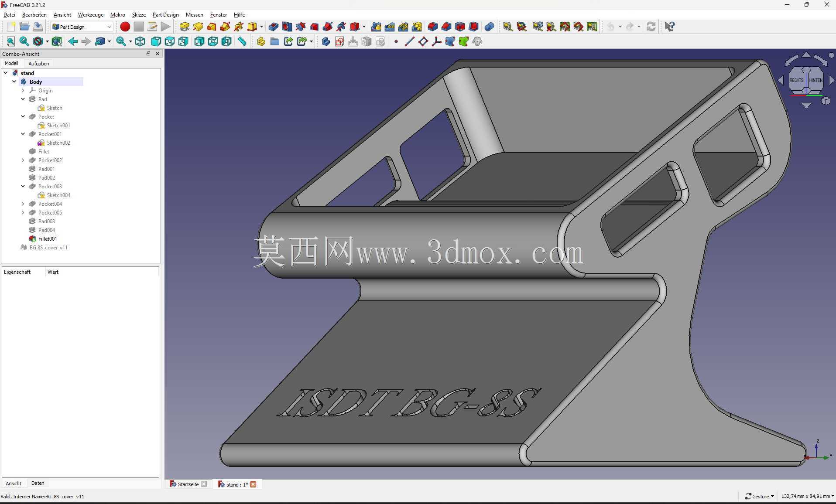Select the Chamfer tool icon

pos(446,27)
